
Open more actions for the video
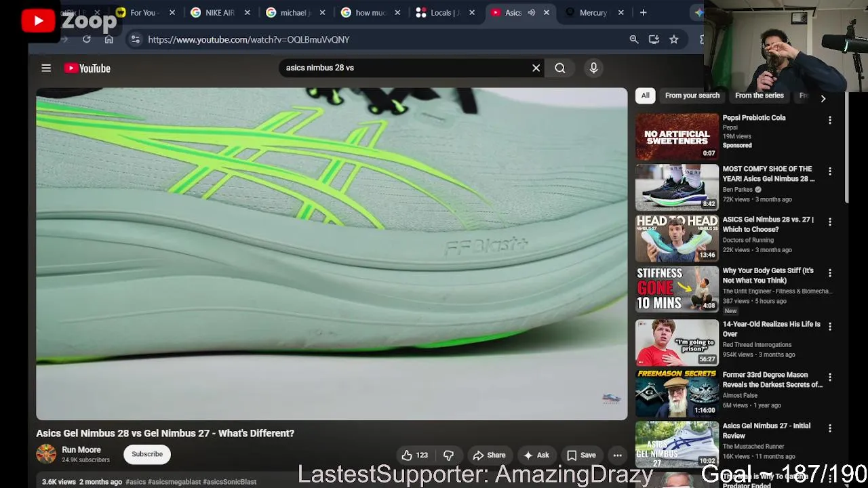(x=617, y=455)
